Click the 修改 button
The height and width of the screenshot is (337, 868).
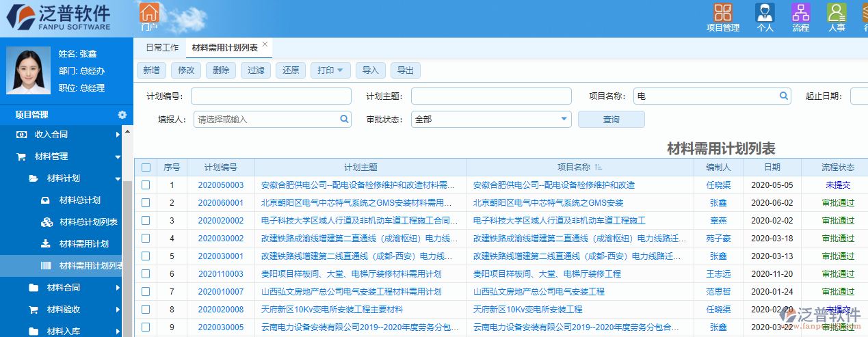point(187,70)
